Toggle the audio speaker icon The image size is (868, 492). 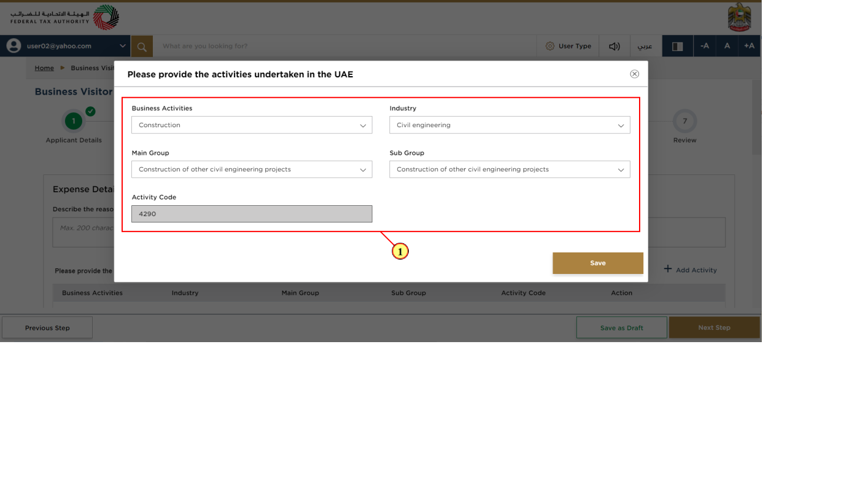pos(614,46)
